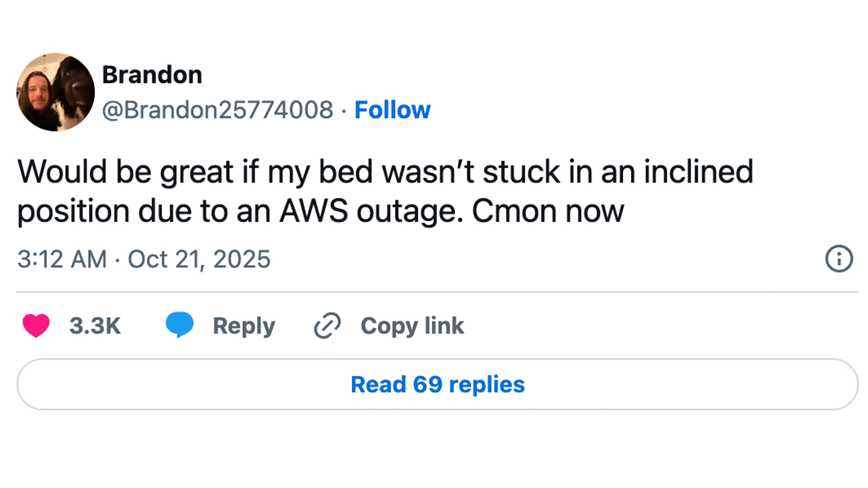Click the Reply label

coord(244,326)
